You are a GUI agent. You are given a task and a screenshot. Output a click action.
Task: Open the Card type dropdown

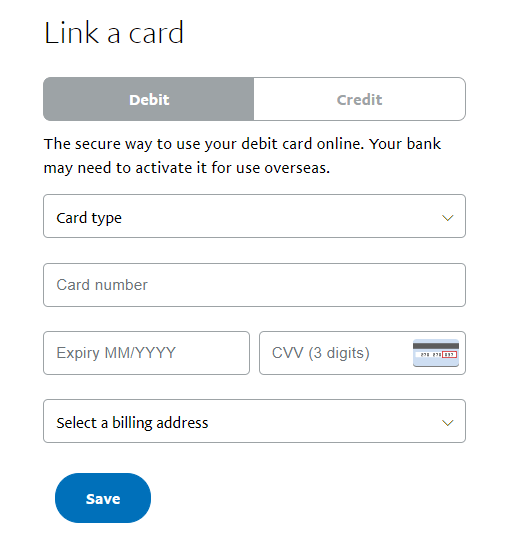pyautogui.click(x=254, y=216)
